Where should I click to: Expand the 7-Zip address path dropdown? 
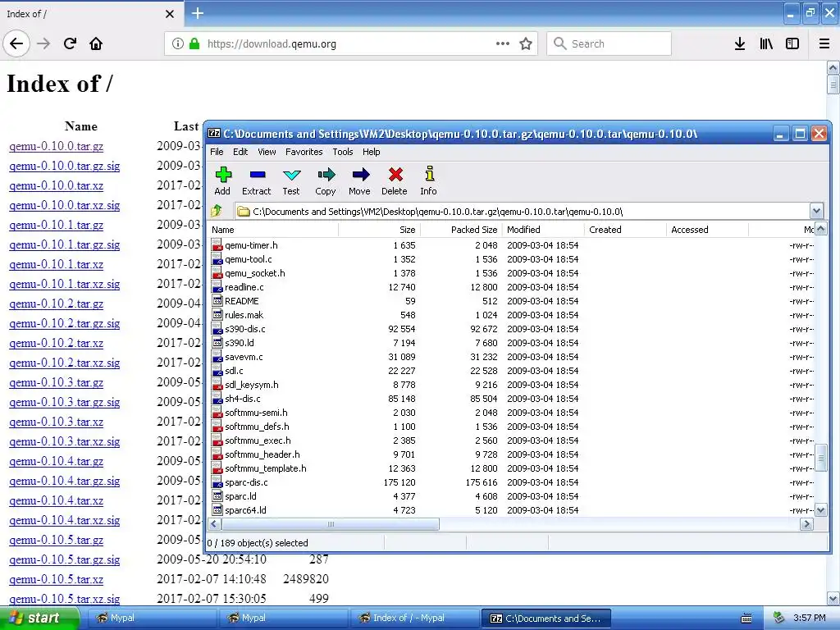pyautogui.click(x=816, y=211)
